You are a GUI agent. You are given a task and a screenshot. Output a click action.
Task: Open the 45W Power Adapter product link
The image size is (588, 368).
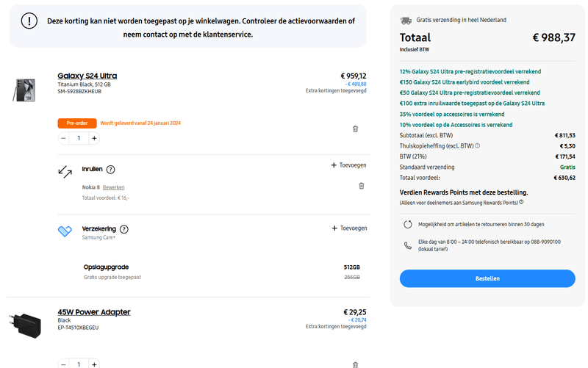pos(93,312)
